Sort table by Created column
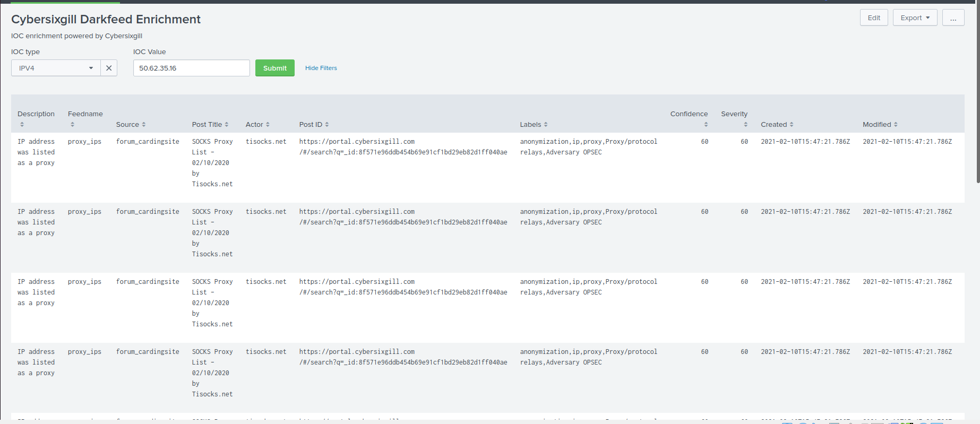 pyautogui.click(x=777, y=124)
